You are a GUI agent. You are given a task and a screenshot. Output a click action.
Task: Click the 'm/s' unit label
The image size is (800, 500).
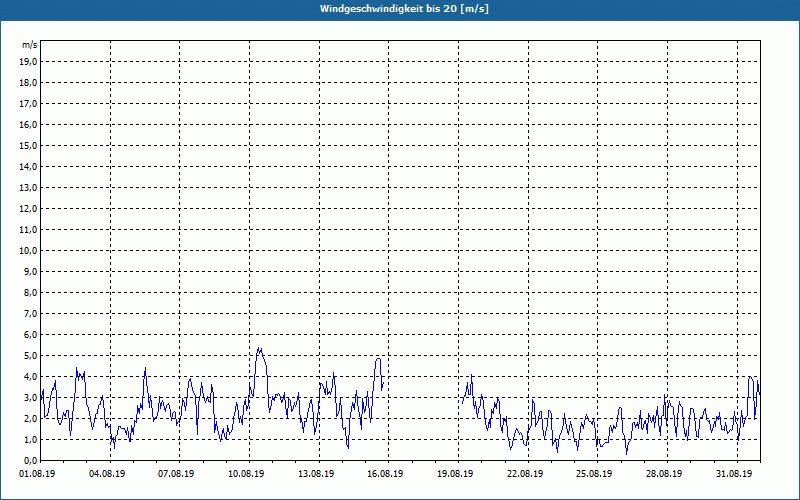coord(29,45)
